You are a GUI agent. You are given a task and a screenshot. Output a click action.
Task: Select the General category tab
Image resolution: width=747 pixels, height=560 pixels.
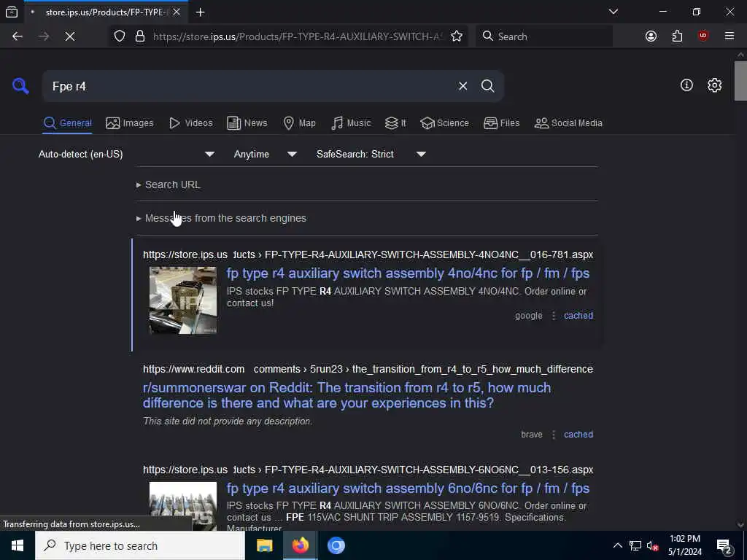67,122
